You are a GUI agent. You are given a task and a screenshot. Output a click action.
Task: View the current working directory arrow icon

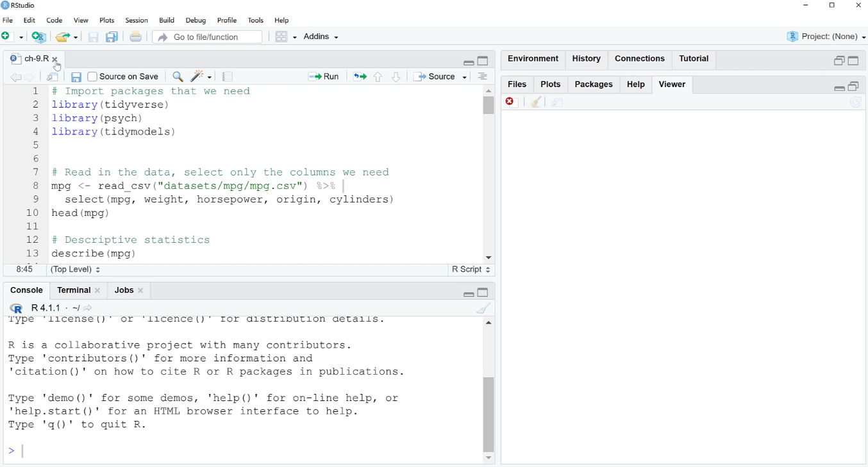point(88,309)
